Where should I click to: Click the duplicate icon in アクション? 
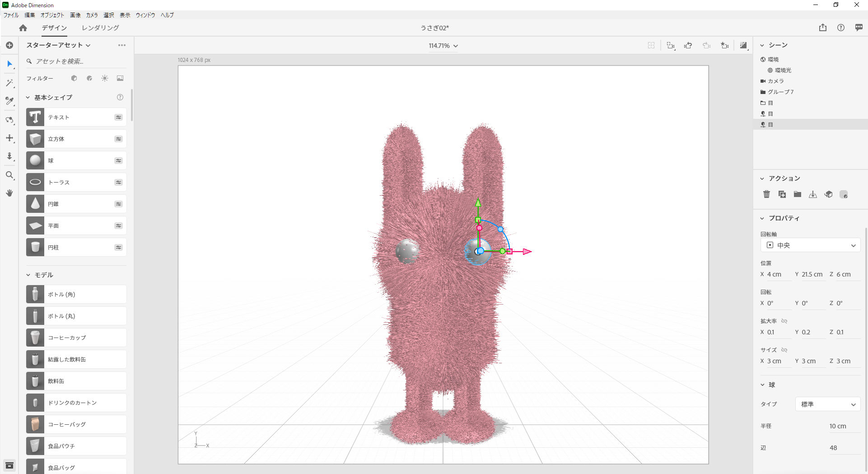pos(782,194)
